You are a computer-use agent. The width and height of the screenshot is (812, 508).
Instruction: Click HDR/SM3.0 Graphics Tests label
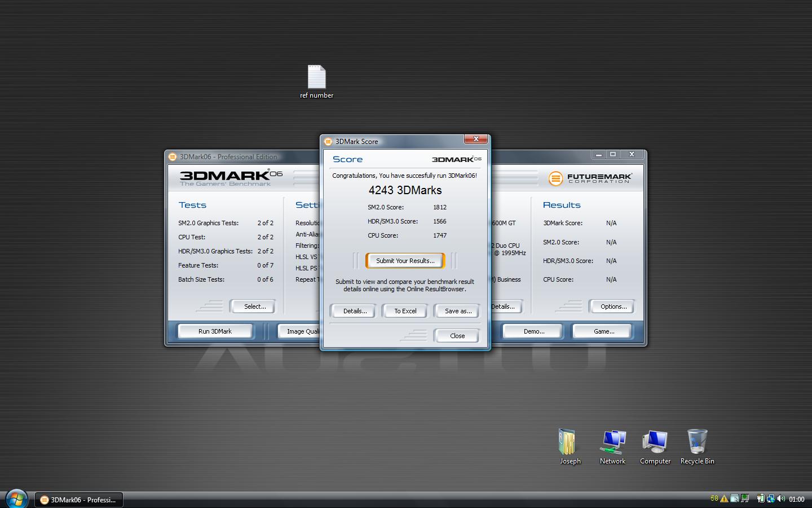point(215,251)
